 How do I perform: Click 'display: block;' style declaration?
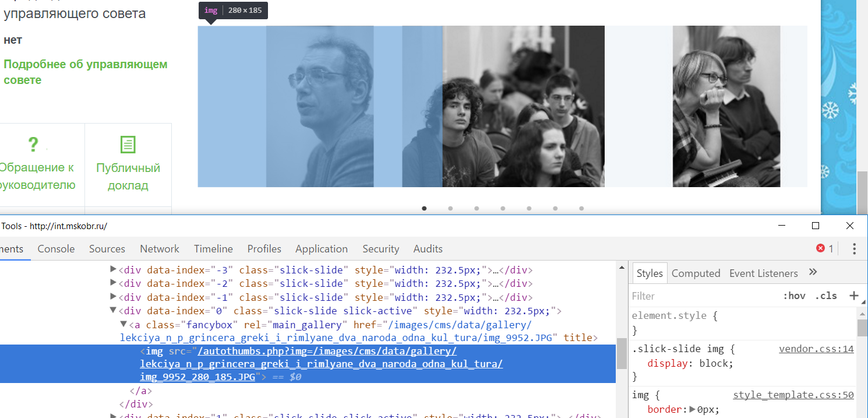(x=690, y=363)
